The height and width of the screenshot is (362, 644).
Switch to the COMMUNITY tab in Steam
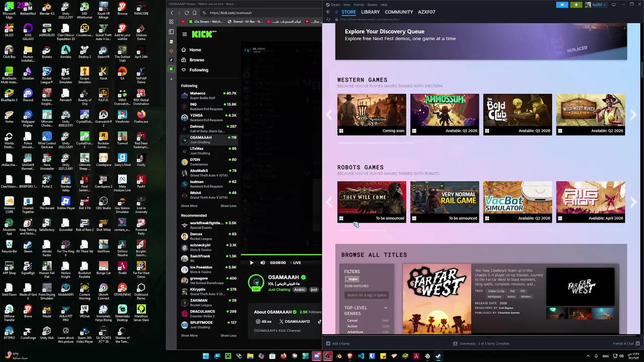point(398,12)
